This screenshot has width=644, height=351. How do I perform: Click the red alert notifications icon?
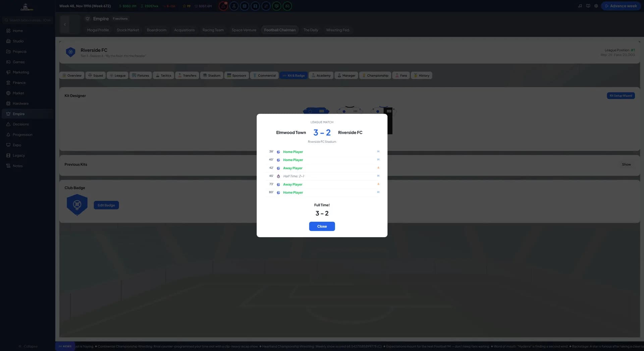click(x=223, y=6)
